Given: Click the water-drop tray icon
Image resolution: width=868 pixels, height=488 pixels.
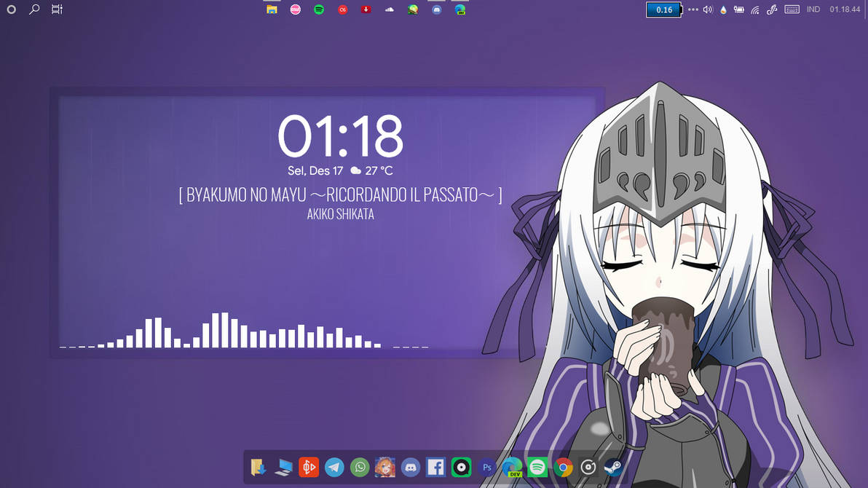Looking at the screenshot, I should point(724,9).
